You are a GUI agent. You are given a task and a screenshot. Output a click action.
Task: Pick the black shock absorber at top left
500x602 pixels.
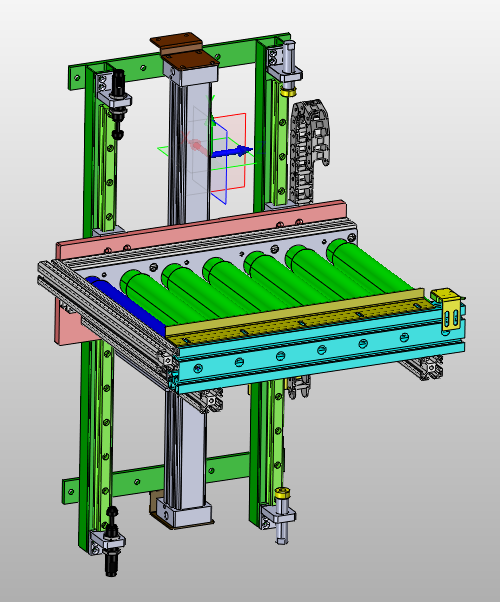coord(118,104)
